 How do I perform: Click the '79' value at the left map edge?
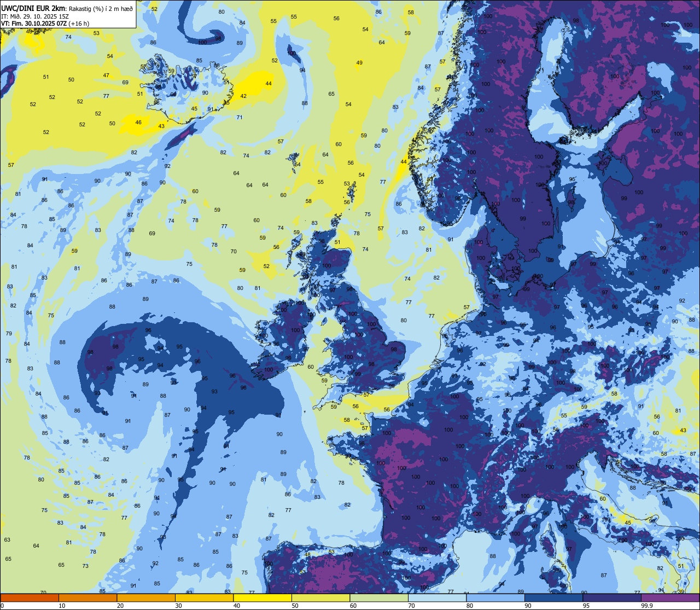click(9, 333)
